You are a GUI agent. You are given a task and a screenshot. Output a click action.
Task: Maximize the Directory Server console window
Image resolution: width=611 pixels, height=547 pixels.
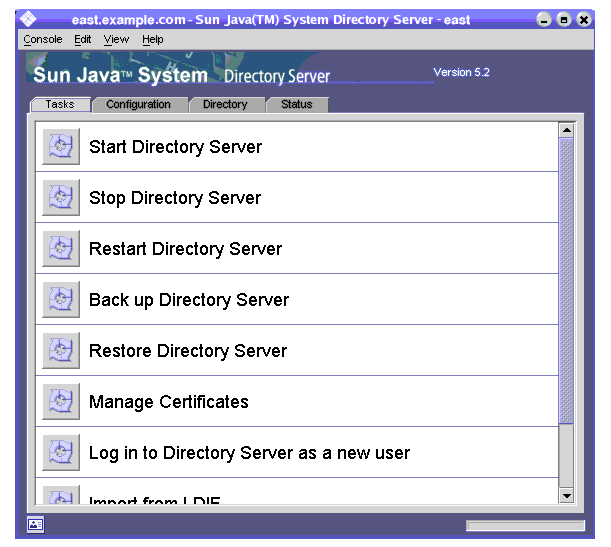pyautogui.click(x=564, y=19)
